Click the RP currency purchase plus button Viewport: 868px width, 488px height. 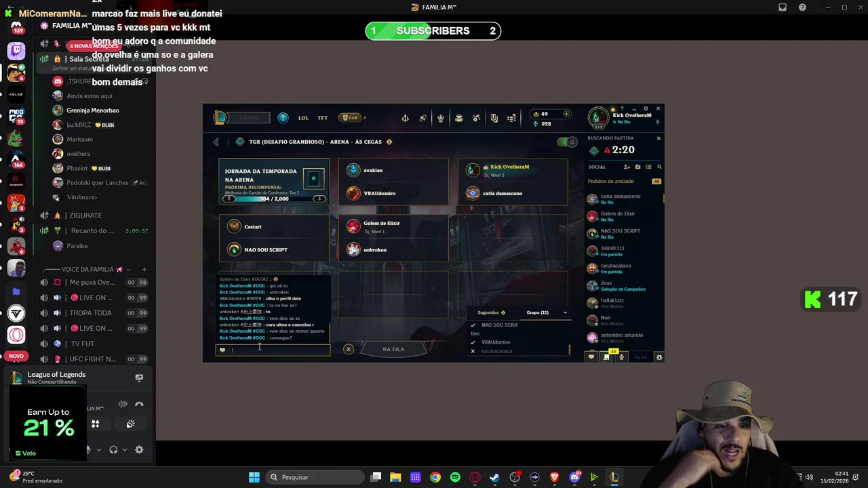tap(567, 114)
